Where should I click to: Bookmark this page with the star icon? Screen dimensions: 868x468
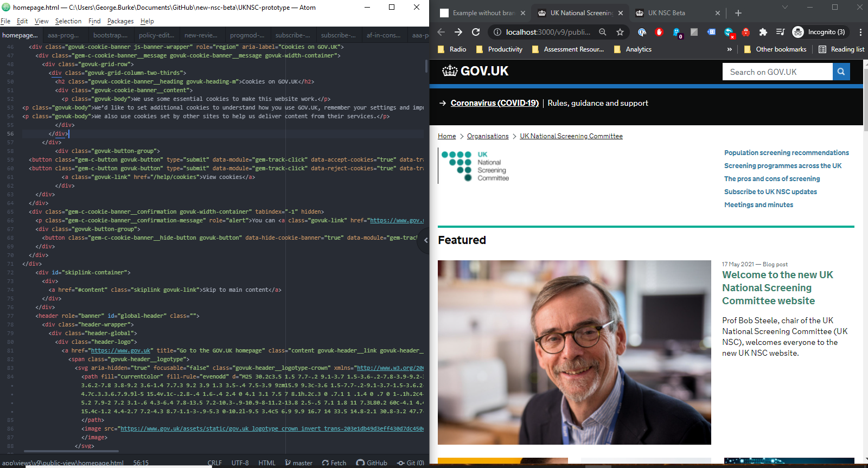click(620, 32)
